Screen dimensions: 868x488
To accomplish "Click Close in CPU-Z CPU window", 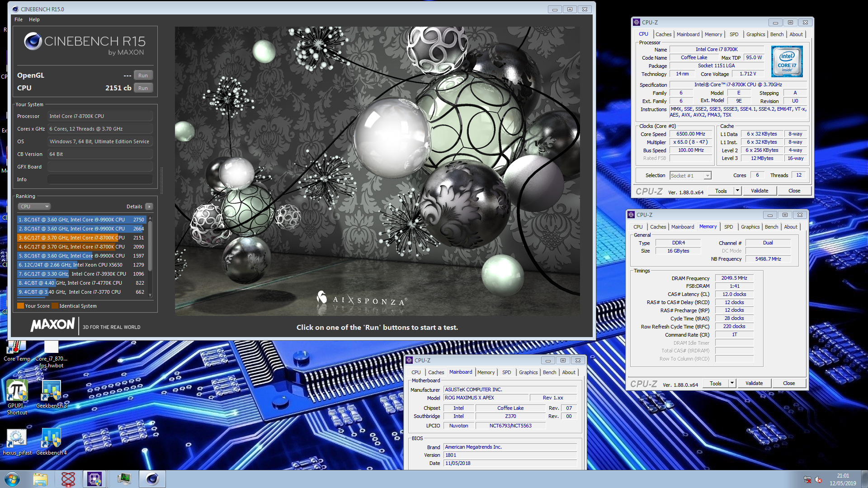I will point(794,191).
